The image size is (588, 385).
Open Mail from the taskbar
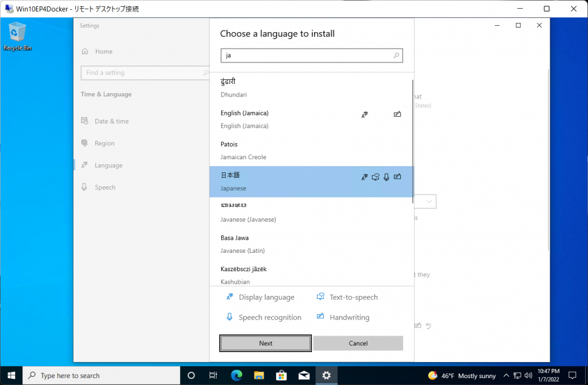point(304,375)
